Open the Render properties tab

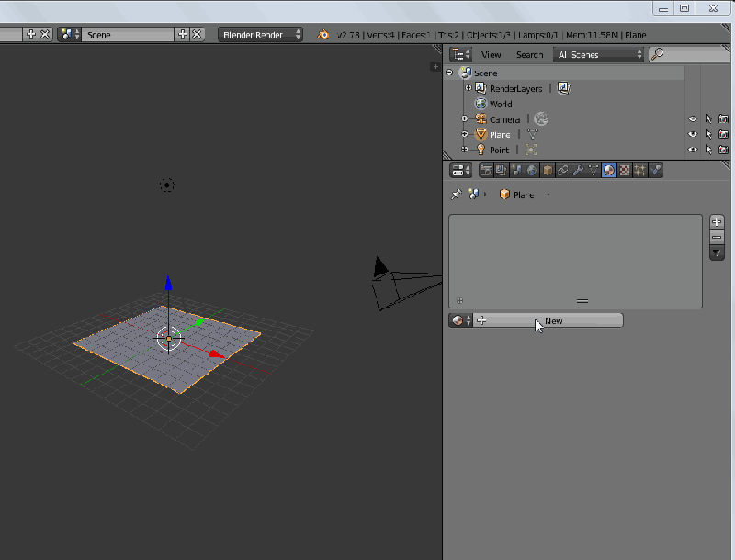tap(485, 170)
